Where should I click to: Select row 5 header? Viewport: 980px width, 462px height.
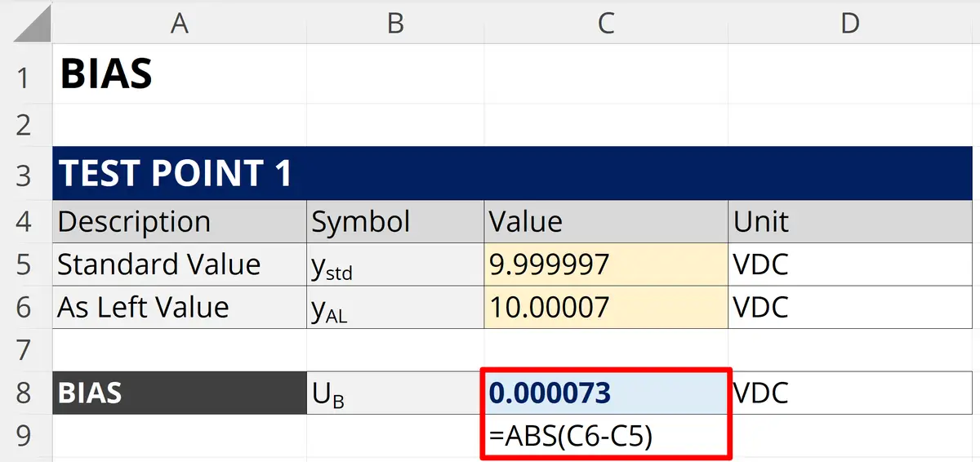click(26, 264)
